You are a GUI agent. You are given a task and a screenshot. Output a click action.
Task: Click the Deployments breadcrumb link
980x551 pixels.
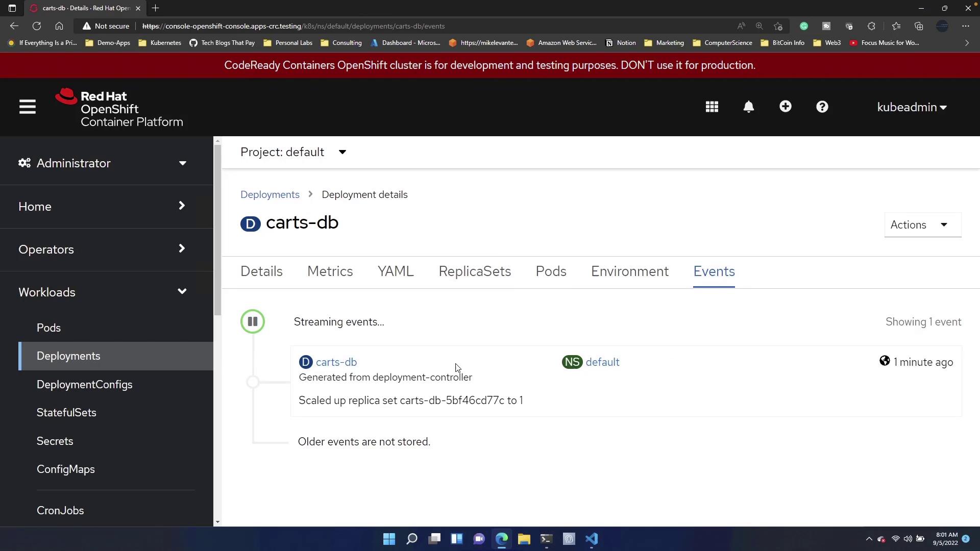pos(270,195)
